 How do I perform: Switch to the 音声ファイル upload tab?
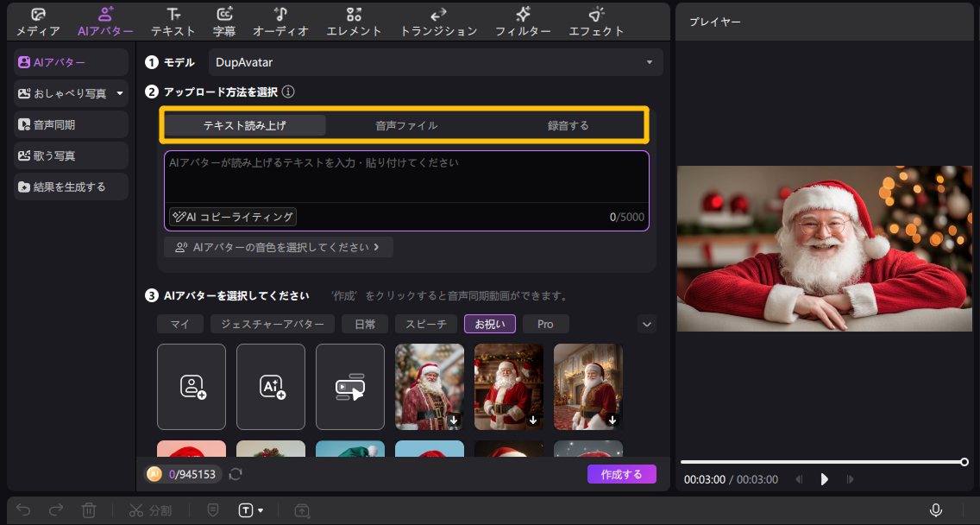pos(406,124)
